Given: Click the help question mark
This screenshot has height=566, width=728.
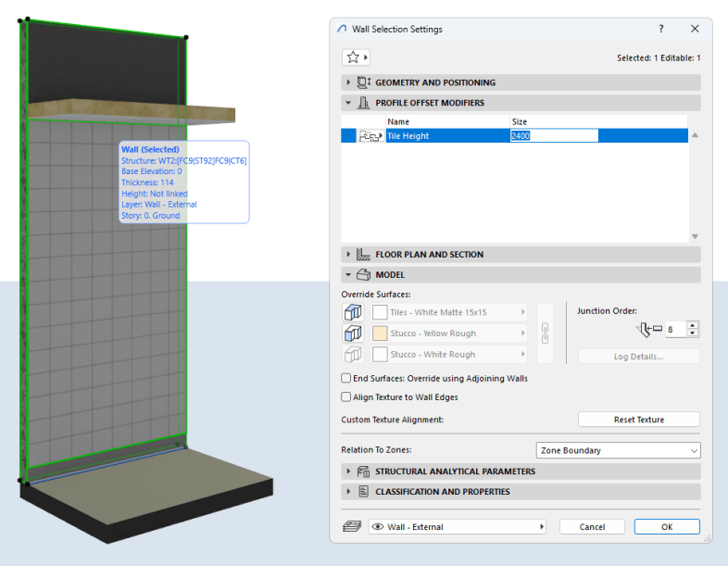Looking at the screenshot, I should (x=660, y=30).
